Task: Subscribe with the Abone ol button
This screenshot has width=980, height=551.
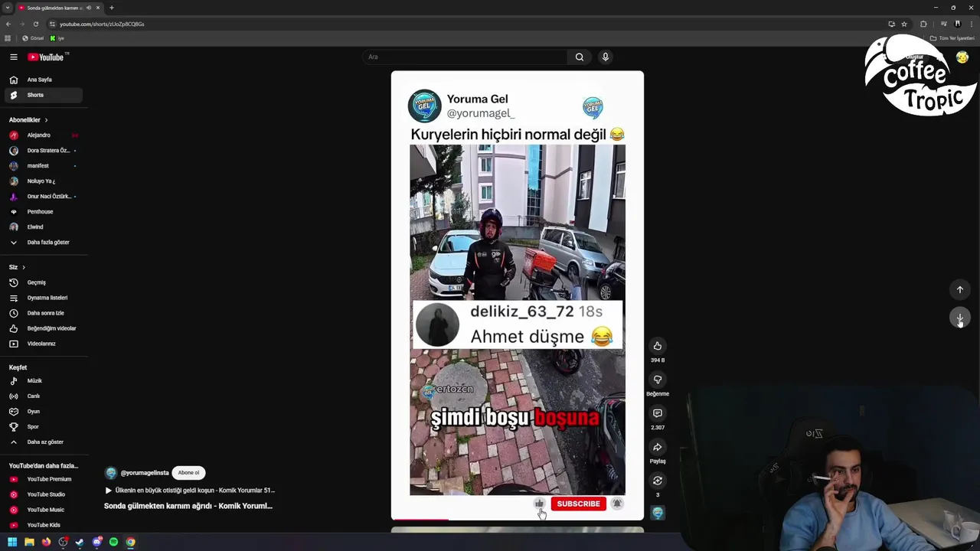Action: pos(188,473)
